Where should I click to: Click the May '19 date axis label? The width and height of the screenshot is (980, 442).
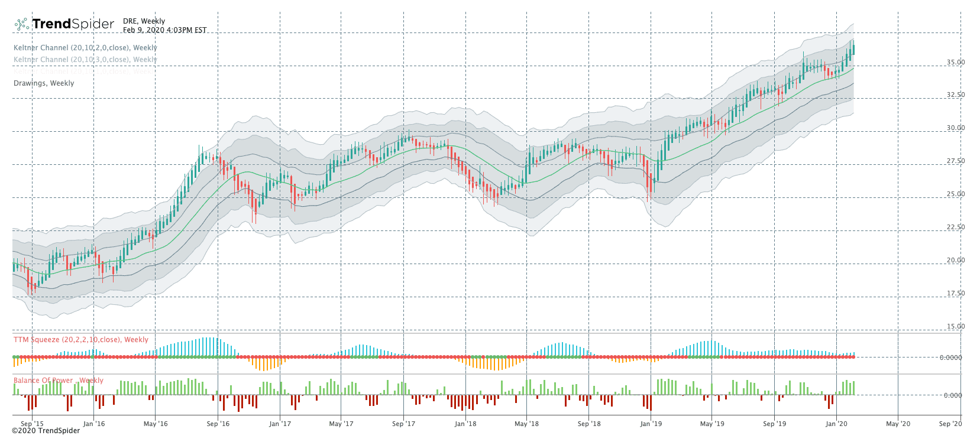click(712, 424)
